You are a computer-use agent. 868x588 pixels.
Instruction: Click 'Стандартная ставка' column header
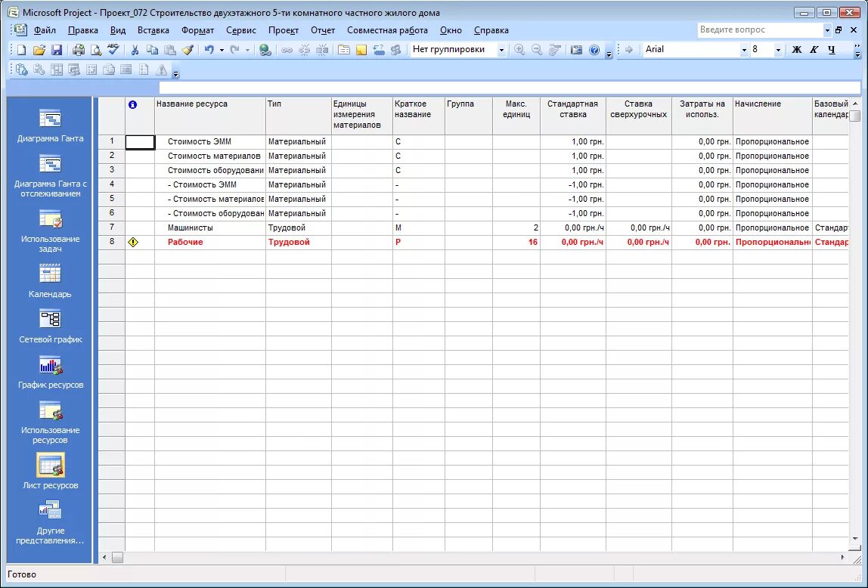click(x=573, y=116)
